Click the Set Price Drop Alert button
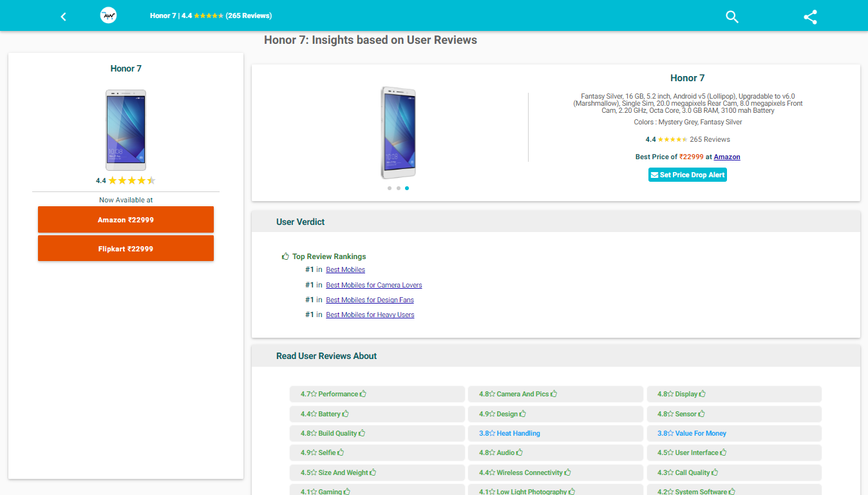Image resolution: width=868 pixels, height=495 pixels. [688, 175]
